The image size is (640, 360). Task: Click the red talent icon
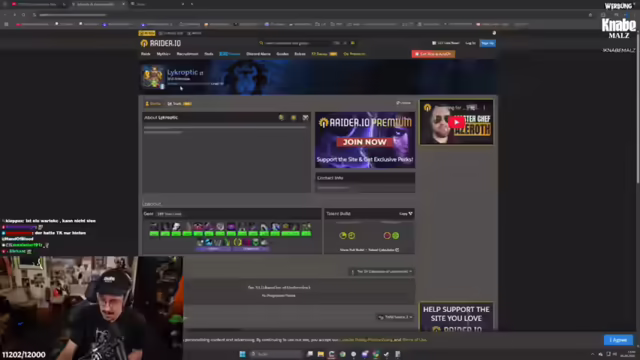pyautogui.click(x=387, y=236)
